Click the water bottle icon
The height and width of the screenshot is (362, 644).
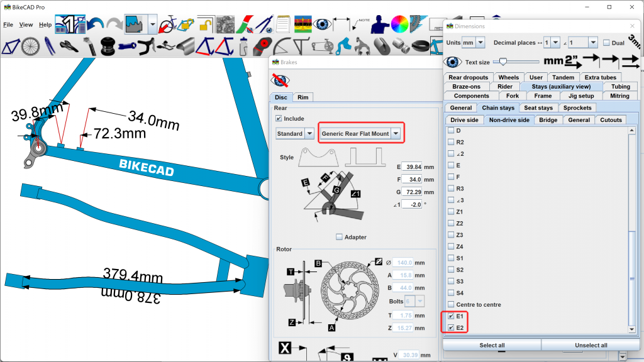click(x=243, y=47)
